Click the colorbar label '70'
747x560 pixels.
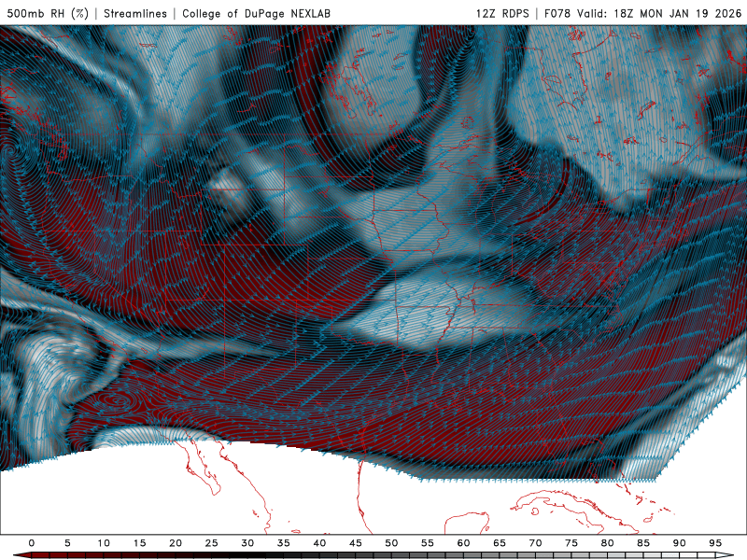(x=535, y=543)
